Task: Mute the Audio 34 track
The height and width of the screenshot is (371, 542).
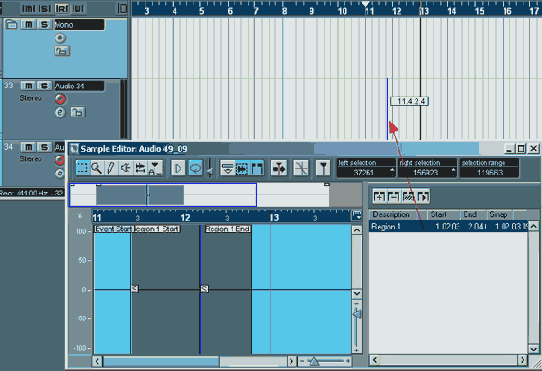Action: [28, 86]
